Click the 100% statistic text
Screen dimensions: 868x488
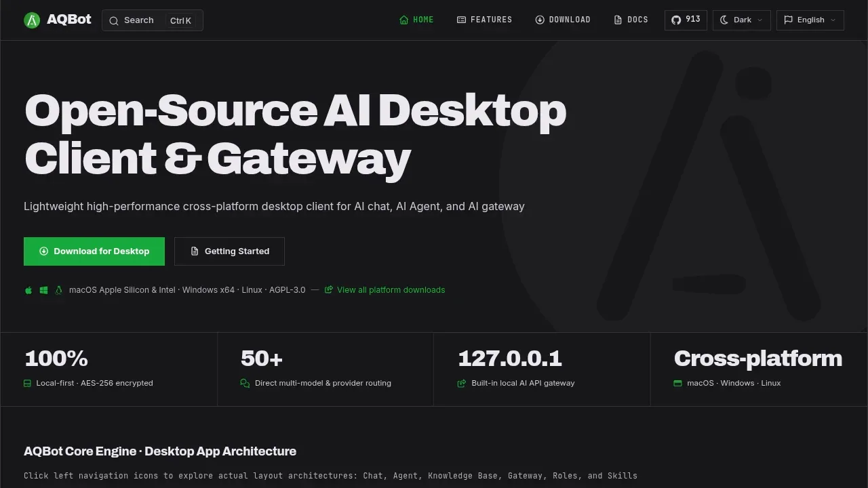coord(56,359)
